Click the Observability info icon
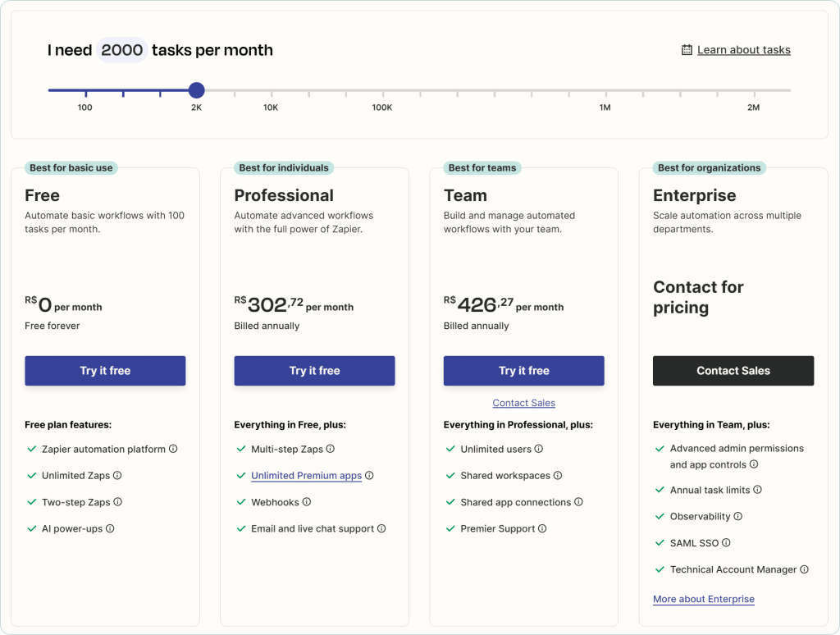This screenshot has width=840, height=635. 737,516
